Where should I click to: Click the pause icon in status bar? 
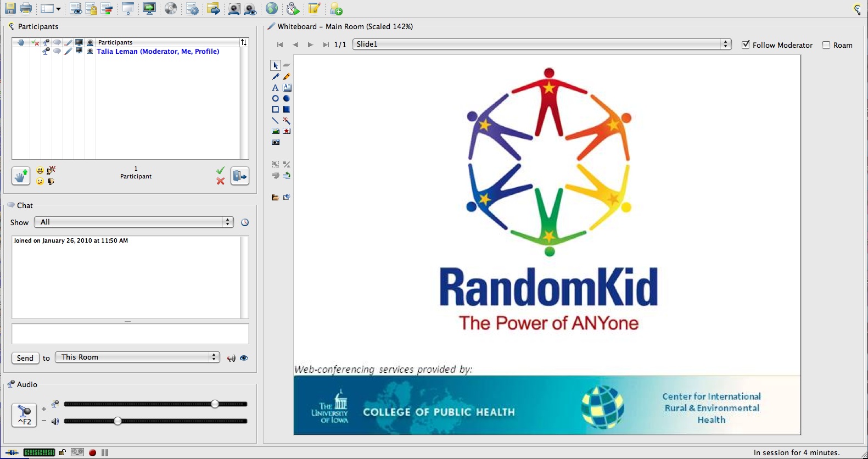105,453
